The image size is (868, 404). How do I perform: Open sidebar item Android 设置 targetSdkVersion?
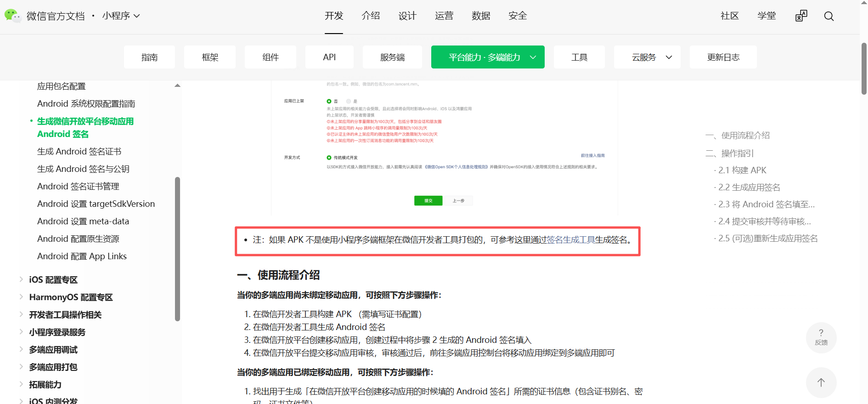[96, 204]
